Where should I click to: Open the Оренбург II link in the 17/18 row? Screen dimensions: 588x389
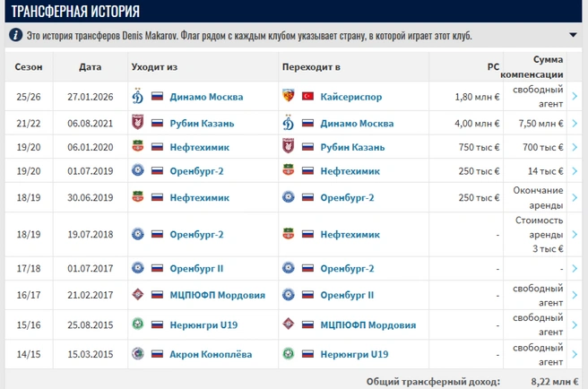(x=196, y=269)
